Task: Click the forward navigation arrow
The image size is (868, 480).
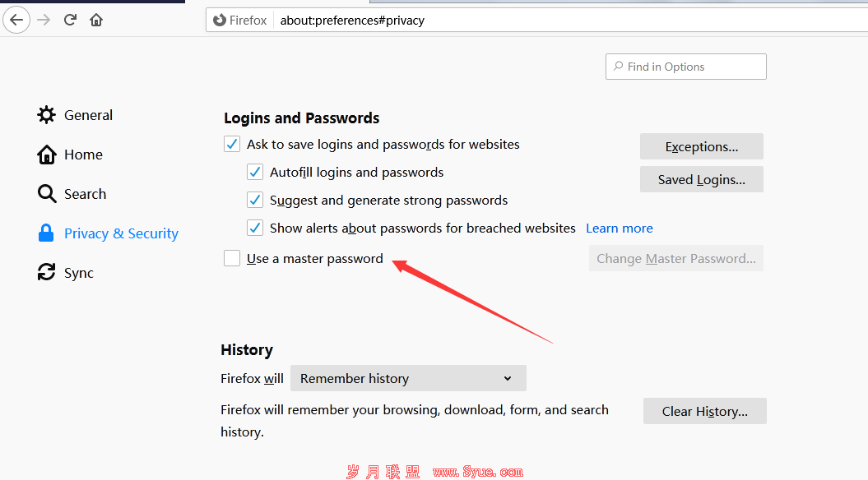Action: [x=44, y=21]
